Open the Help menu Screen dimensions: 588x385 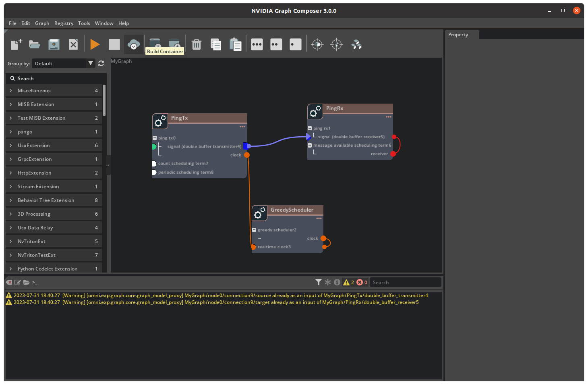(x=124, y=23)
